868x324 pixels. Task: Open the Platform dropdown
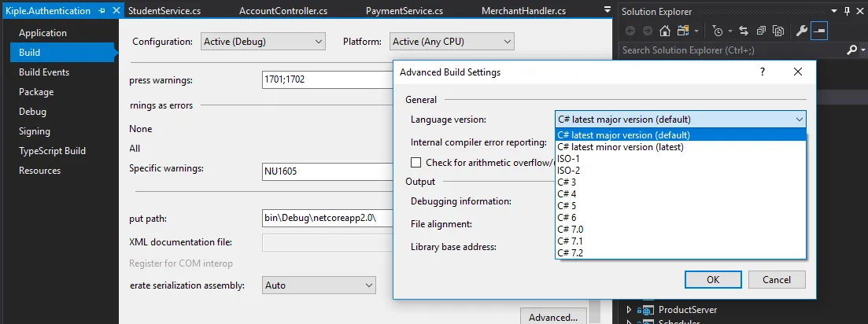(x=451, y=42)
